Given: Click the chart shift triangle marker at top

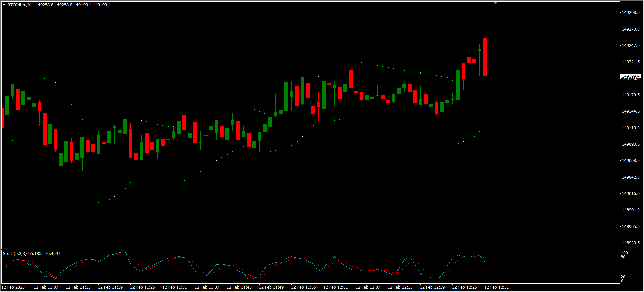Looking at the screenshot, I should pyautogui.click(x=495, y=3).
